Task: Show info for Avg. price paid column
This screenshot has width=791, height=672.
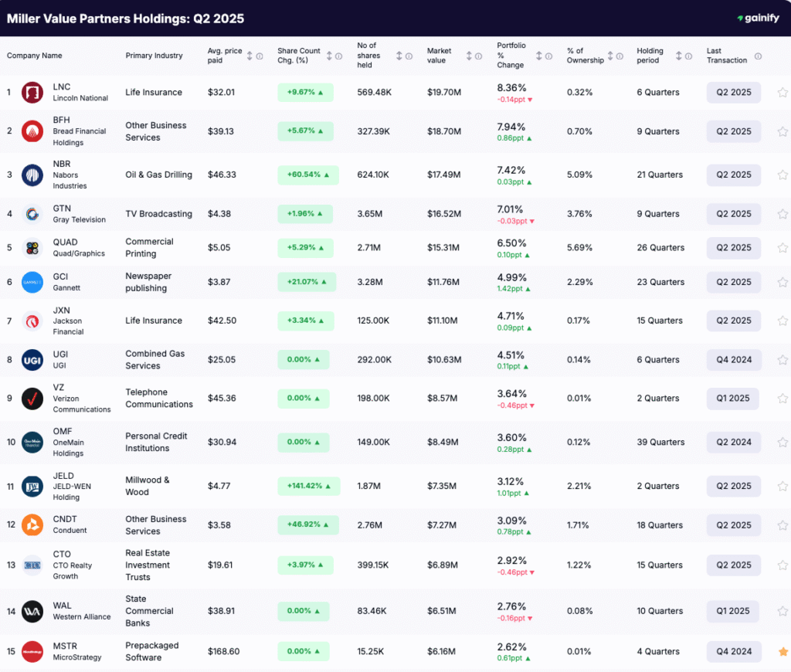Action: 260,56
